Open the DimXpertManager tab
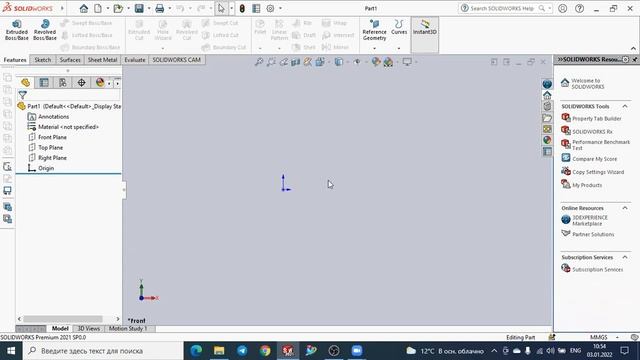 (x=81, y=82)
